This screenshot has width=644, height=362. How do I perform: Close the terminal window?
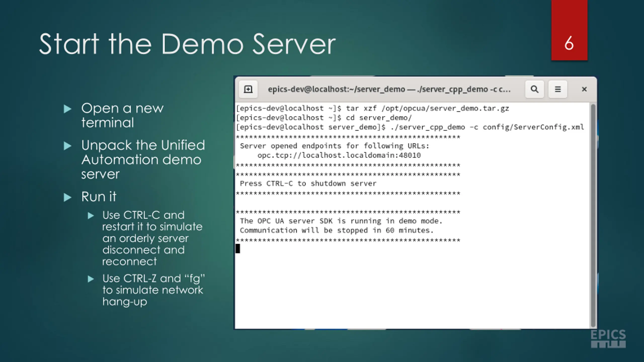point(584,89)
